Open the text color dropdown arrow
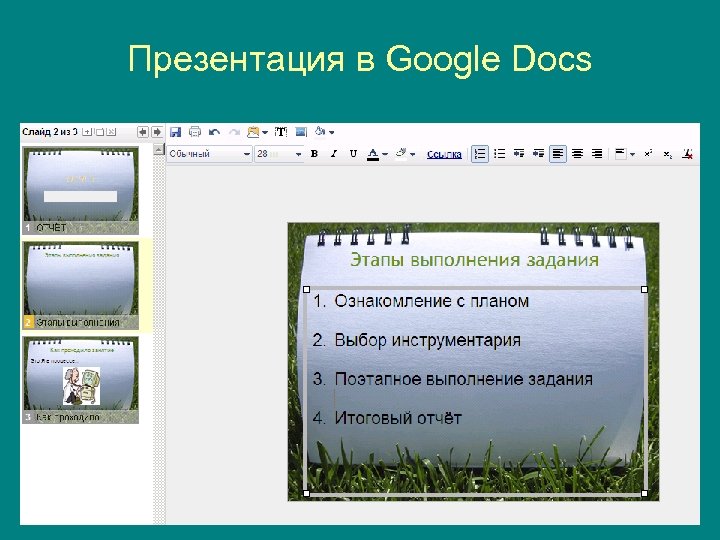720x540 pixels. tap(385, 155)
